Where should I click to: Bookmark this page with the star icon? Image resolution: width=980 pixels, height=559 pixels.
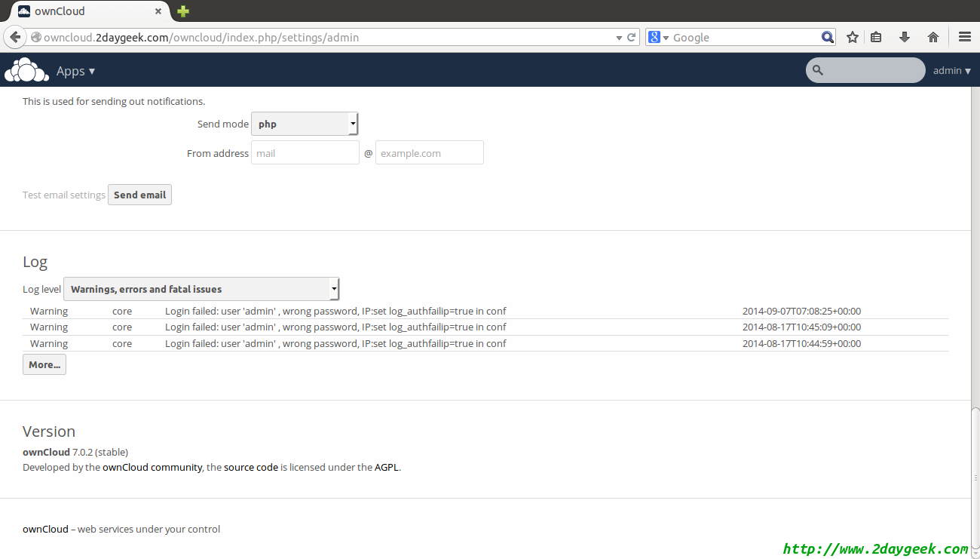point(853,37)
